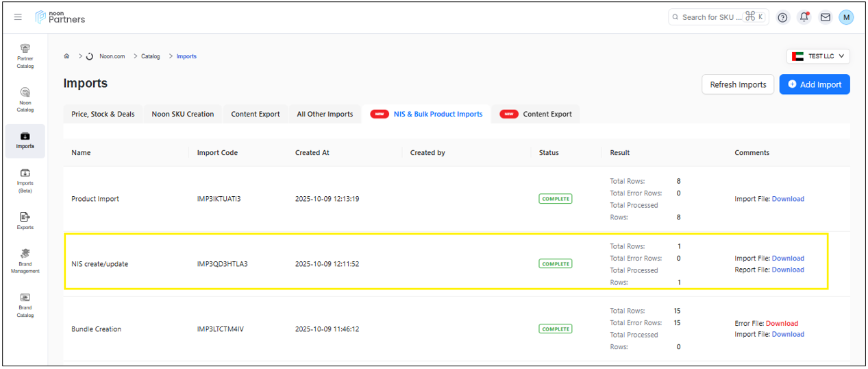Open Noon Catalog in sidebar
The height and width of the screenshot is (369, 868).
coord(25,99)
